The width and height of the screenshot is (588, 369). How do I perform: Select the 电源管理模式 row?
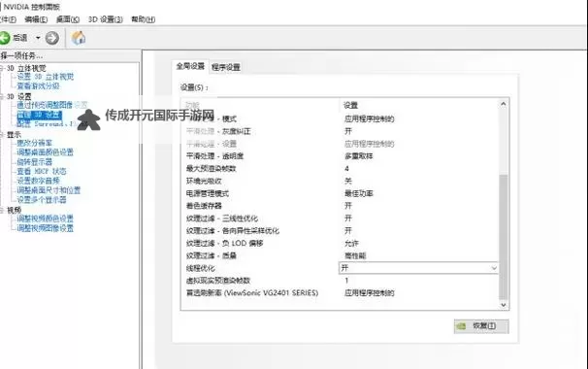tap(340, 193)
